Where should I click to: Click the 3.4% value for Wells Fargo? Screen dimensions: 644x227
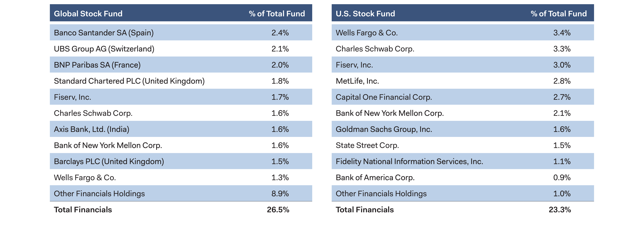(562, 33)
